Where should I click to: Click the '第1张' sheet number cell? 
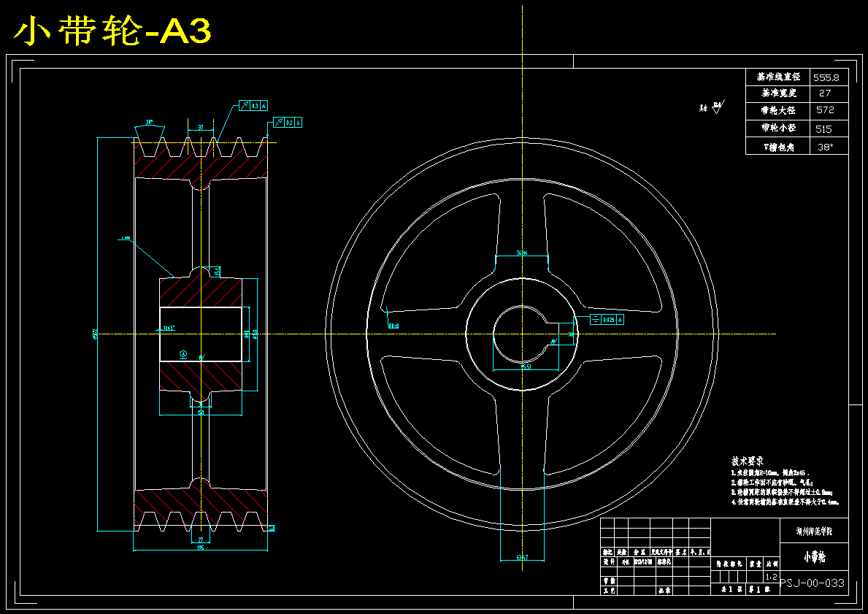coord(759,590)
